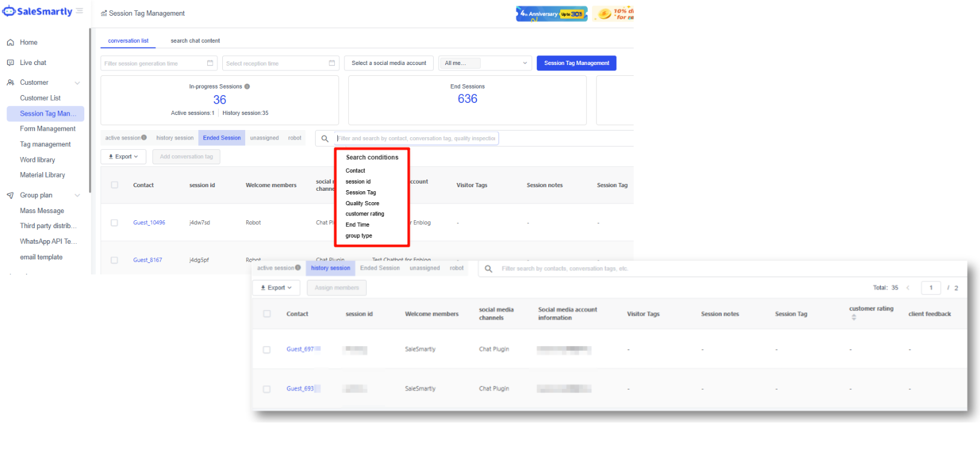Check the Guest_10496 row checkbox
The height and width of the screenshot is (458, 980).
point(114,223)
